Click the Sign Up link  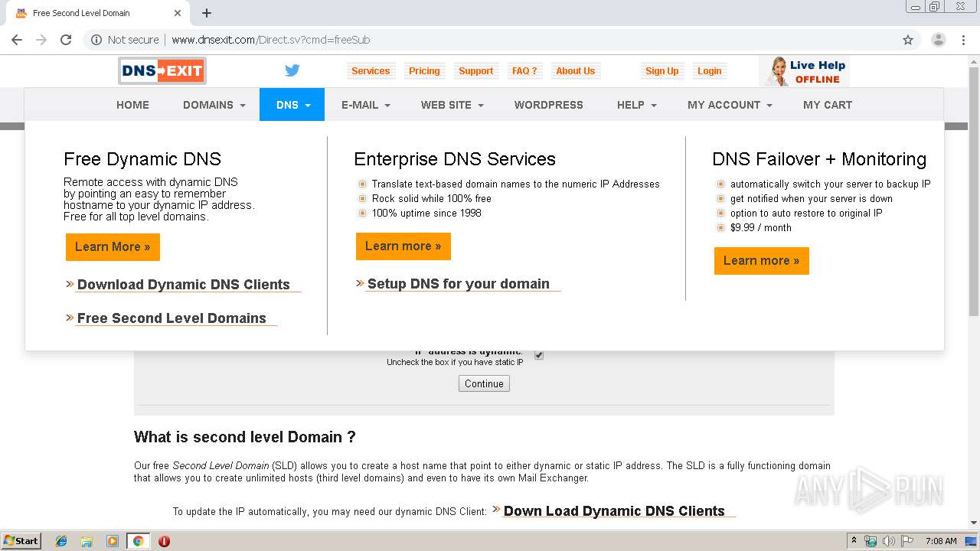(661, 71)
